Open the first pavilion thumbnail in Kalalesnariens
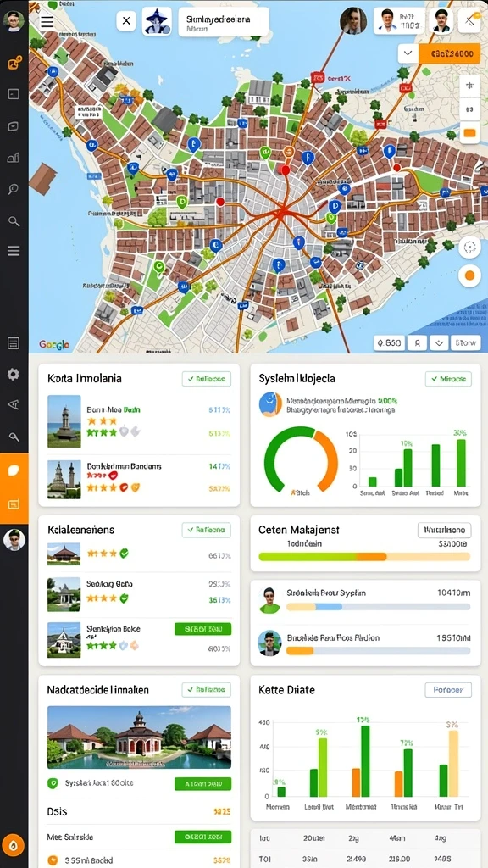This screenshot has width=488, height=868. tap(64, 554)
